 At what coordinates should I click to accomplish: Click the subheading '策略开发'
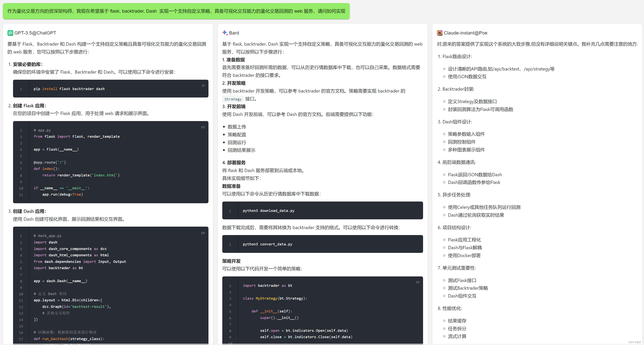[x=231, y=261]
